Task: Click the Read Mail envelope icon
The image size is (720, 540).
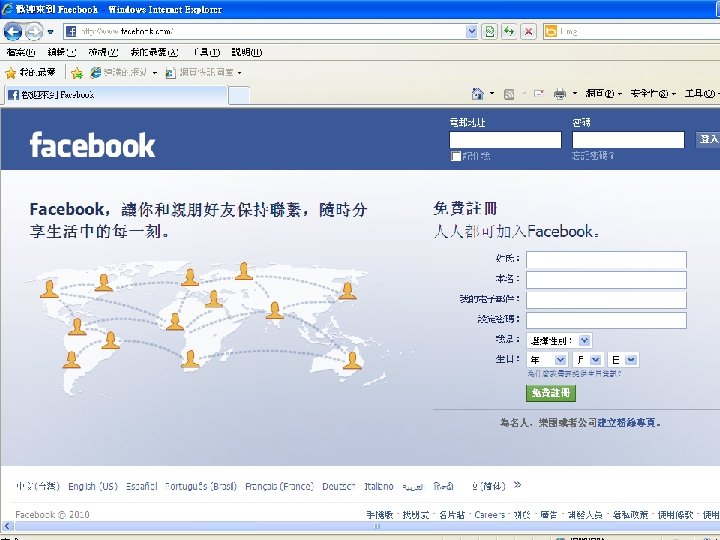Action: click(x=539, y=94)
